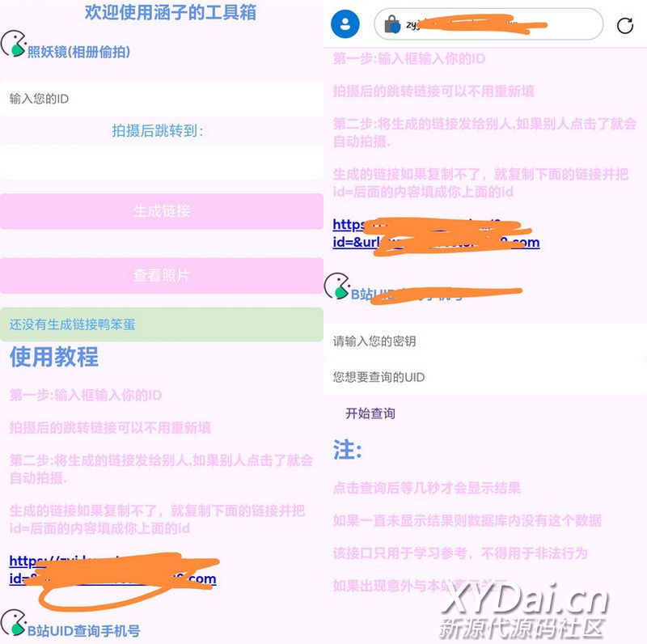
Task: Focus the empty redirect URL field
Action: point(162,163)
